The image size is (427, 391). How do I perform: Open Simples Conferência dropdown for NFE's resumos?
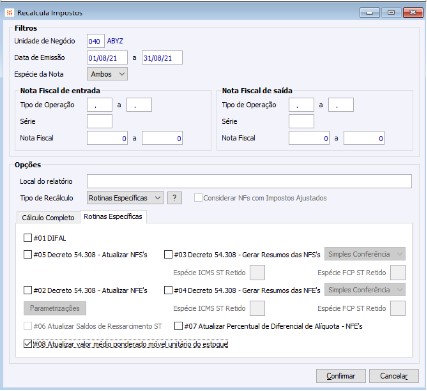pyautogui.click(x=365, y=290)
